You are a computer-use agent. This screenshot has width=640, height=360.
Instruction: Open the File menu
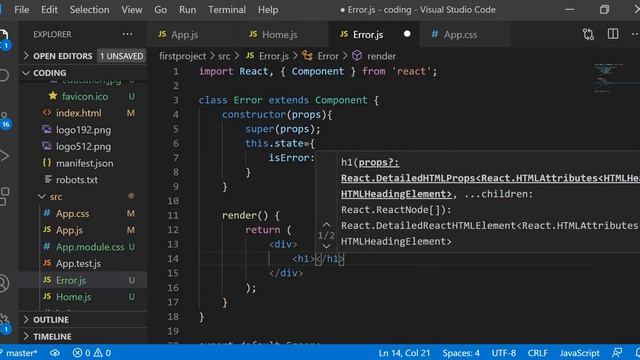click(22, 9)
